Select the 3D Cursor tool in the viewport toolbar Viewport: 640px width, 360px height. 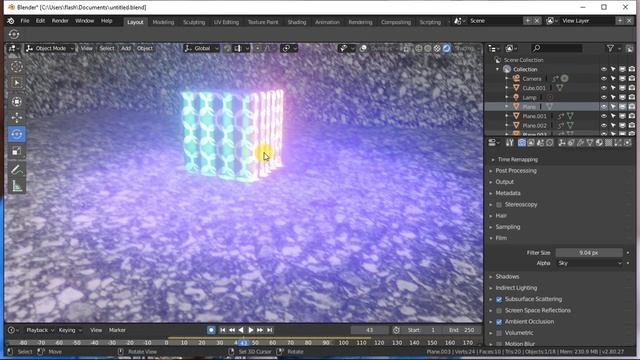[x=16, y=67]
